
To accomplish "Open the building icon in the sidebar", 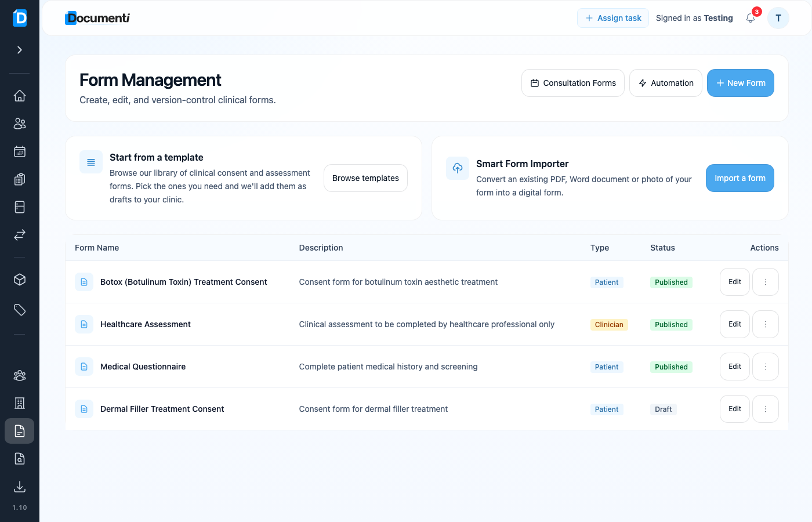I will 20,403.
